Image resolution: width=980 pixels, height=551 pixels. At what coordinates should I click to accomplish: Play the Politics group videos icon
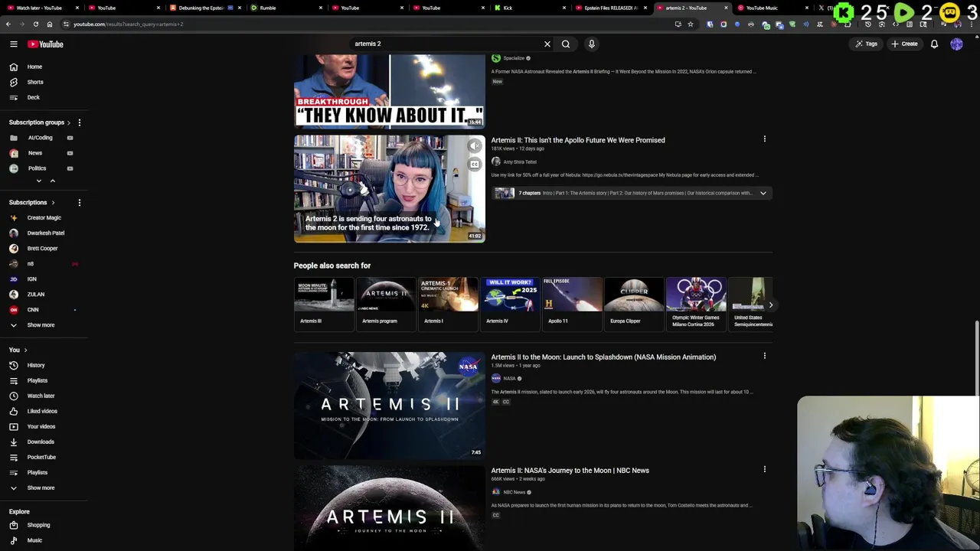coord(70,168)
